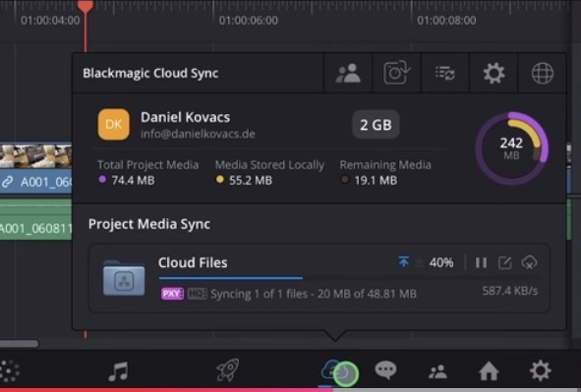Open the sync list icon in Cloud Sync header

[x=445, y=74]
